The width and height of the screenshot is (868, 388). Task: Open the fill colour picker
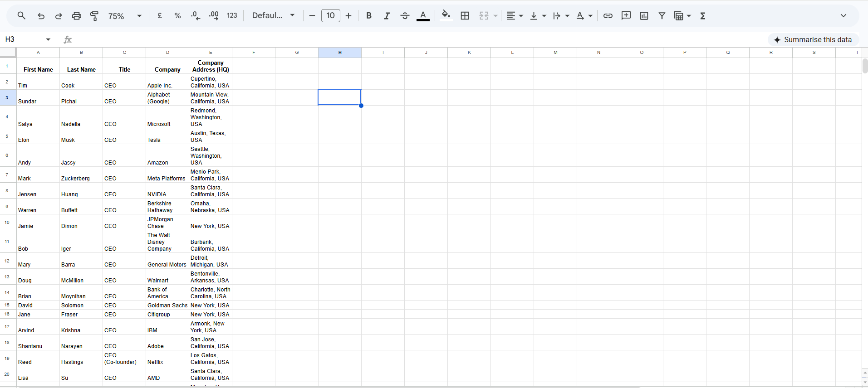tap(446, 16)
